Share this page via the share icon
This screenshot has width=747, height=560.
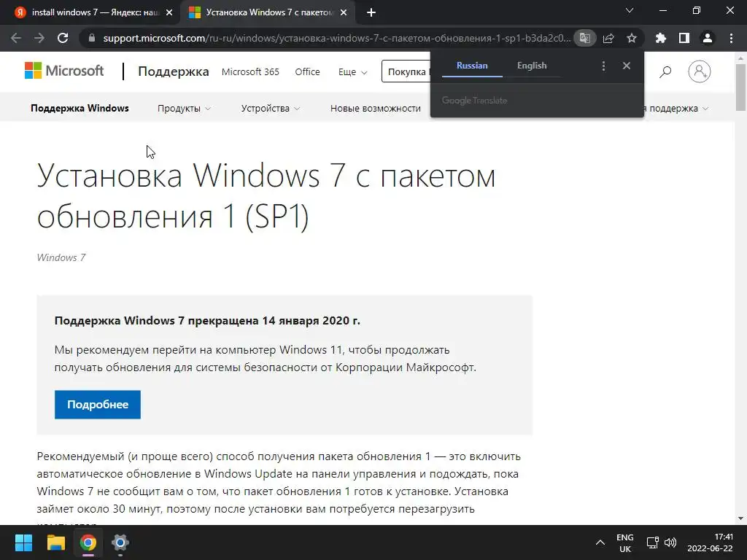click(608, 38)
